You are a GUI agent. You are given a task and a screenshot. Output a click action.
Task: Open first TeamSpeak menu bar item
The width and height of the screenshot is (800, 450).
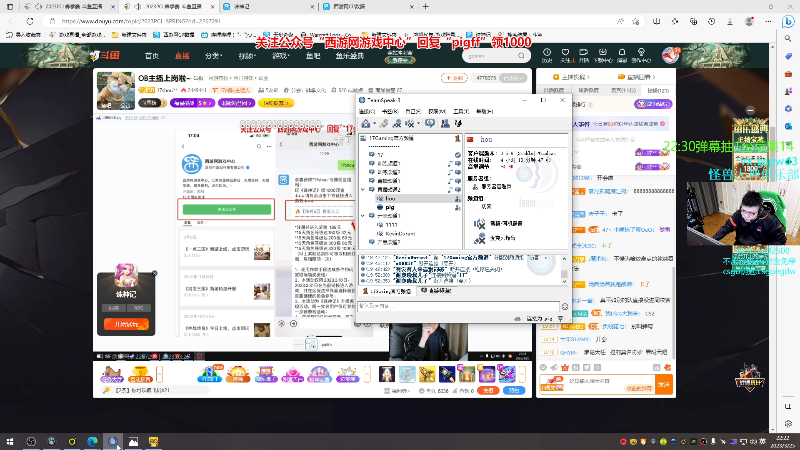pos(367,111)
